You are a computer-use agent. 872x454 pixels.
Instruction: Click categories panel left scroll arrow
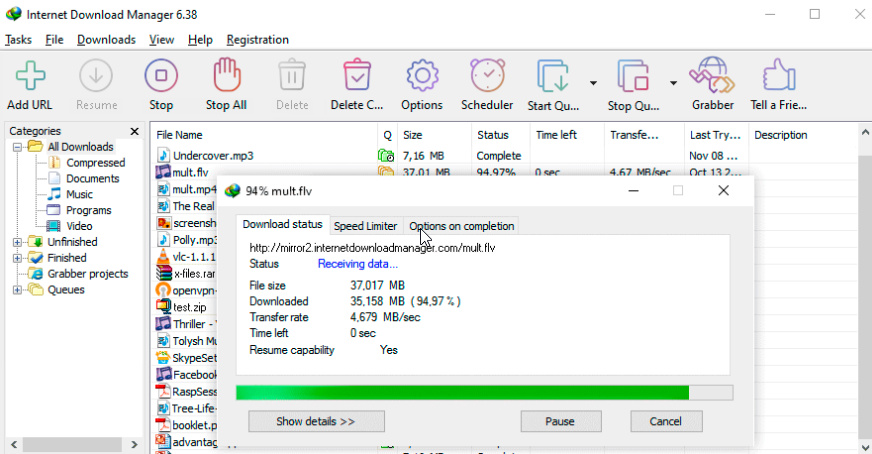tap(14, 445)
